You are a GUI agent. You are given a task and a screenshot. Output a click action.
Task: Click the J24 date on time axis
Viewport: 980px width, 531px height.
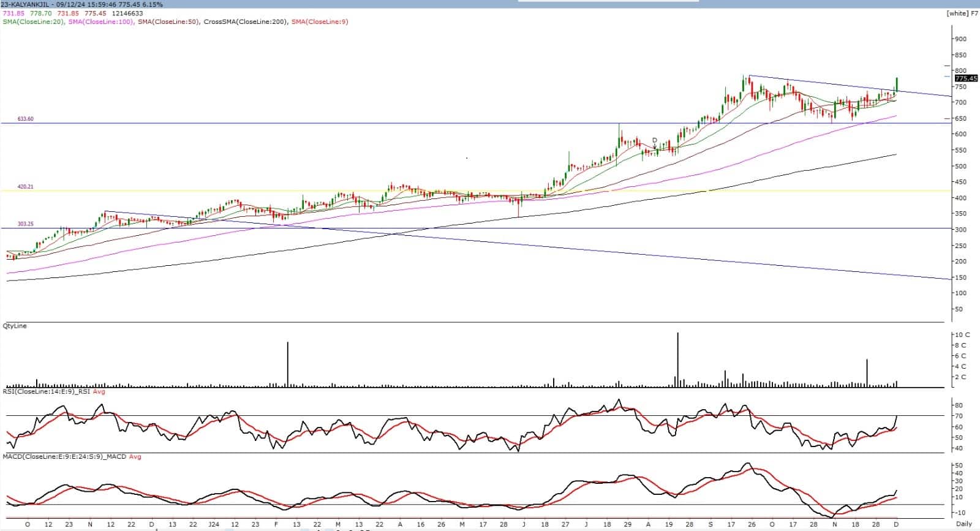[x=213, y=524]
